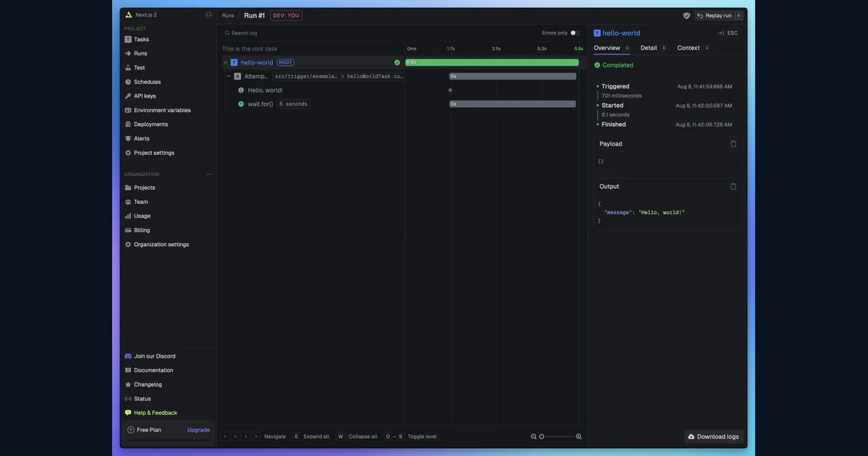Viewport: 868px width, 456px height.
Task: Click navigate right arrow key button
Action: 256,436
